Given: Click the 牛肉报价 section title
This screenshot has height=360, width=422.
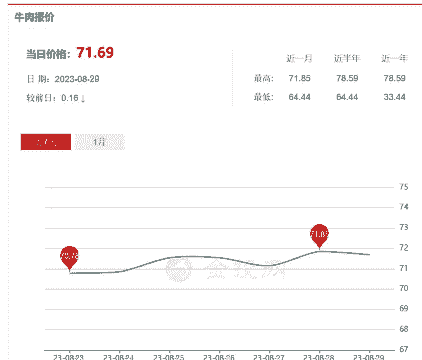Looking at the screenshot, I should point(34,17).
